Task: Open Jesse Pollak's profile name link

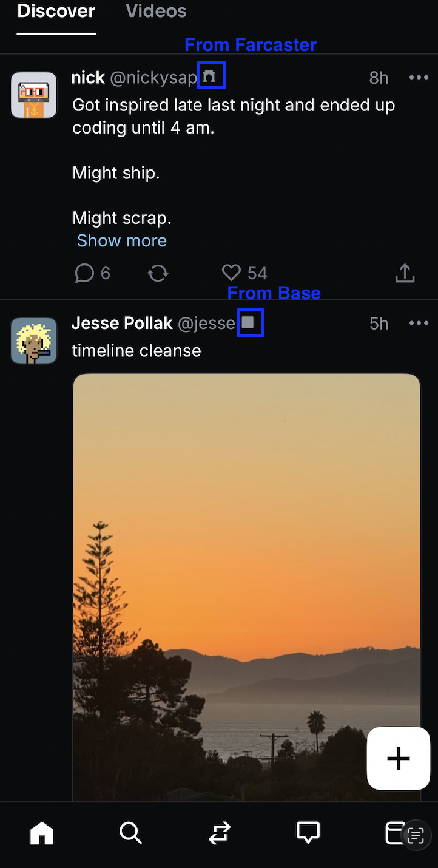Action: (x=122, y=323)
